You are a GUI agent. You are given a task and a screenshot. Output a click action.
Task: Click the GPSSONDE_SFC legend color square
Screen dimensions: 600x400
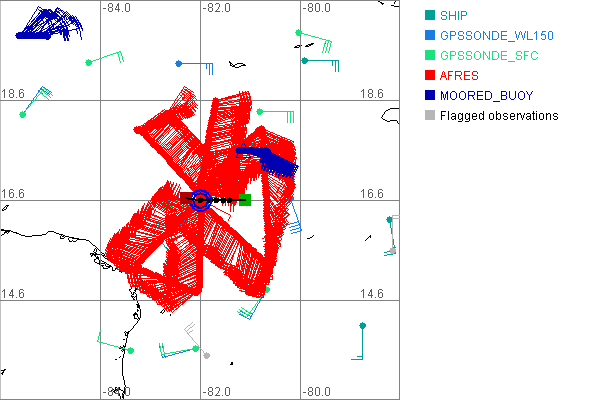(x=429, y=55)
